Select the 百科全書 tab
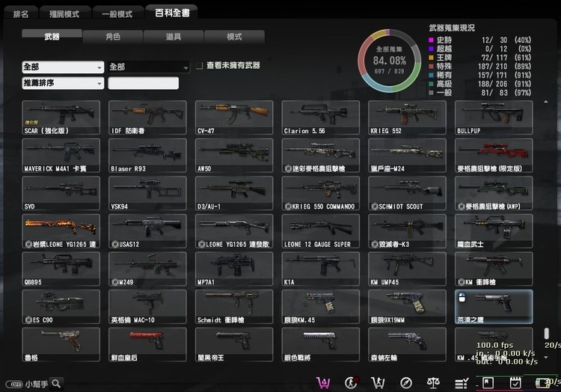 coord(172,13)
